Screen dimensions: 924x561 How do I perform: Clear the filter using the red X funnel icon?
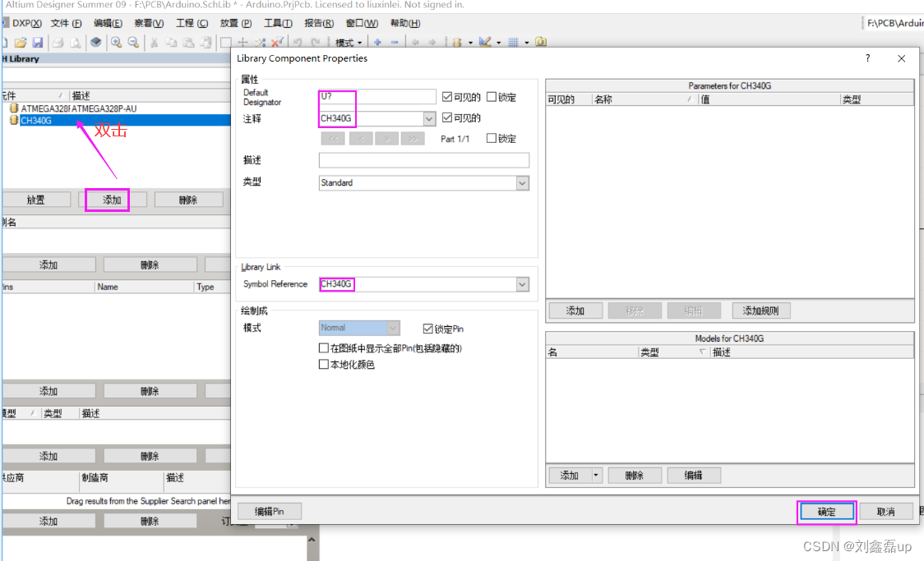click(x=277, y=43)
